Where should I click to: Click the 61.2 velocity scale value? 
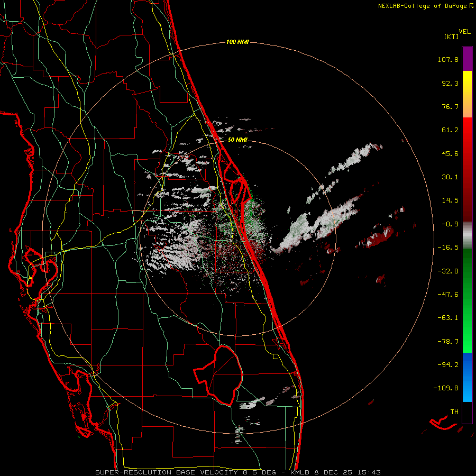tap(450, 130)
